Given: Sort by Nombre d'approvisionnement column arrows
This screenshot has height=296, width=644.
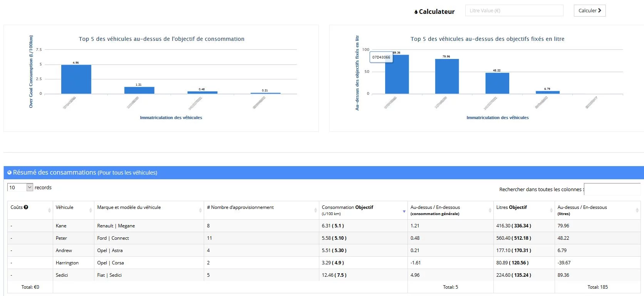Looking at the screenshot, I should [x=315, y=210].
